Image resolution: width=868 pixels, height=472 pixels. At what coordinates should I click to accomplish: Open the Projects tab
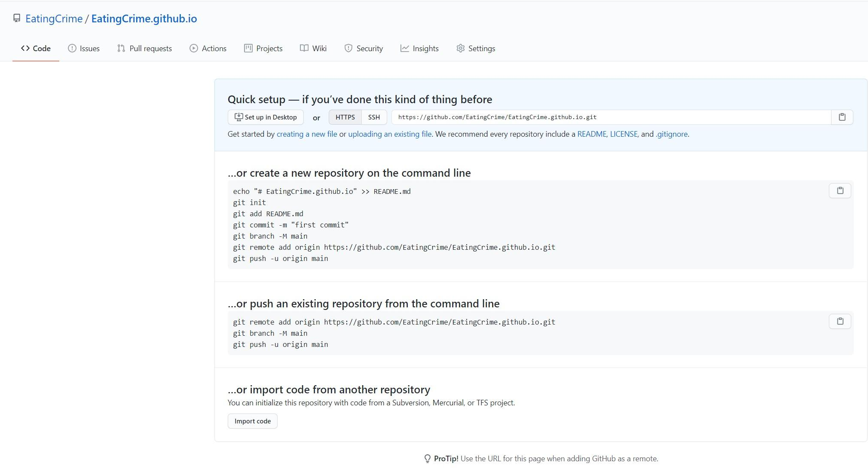pos(263,49)
